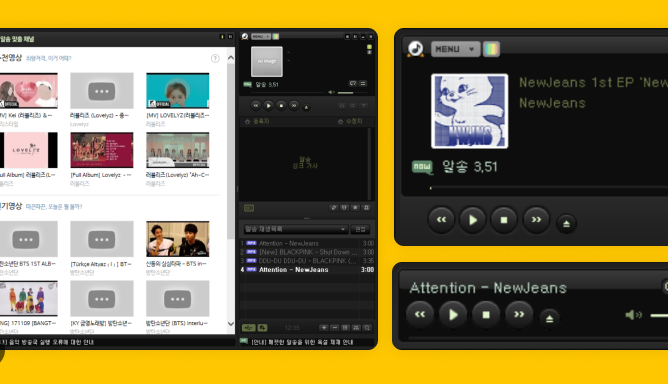Select the 수정자 lyrics tab
Viewport: 668px width, 384px height.
pos(350,121)
